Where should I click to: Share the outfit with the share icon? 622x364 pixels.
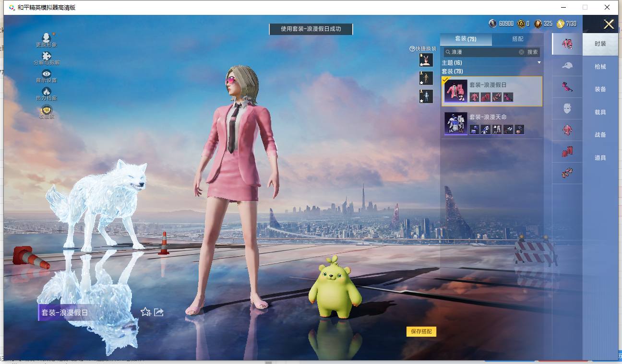coord(159,312)
